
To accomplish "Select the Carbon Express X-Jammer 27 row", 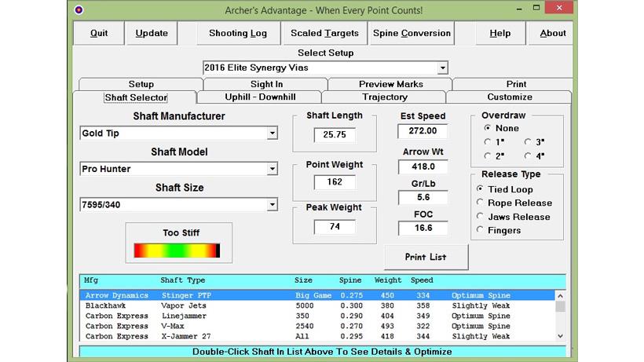I will coord(317,336).
